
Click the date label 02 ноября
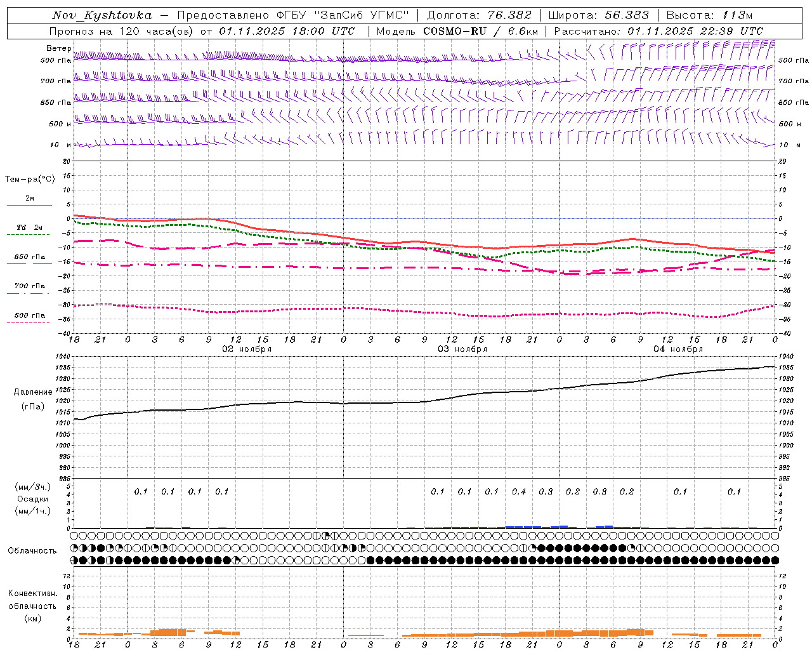247,349
